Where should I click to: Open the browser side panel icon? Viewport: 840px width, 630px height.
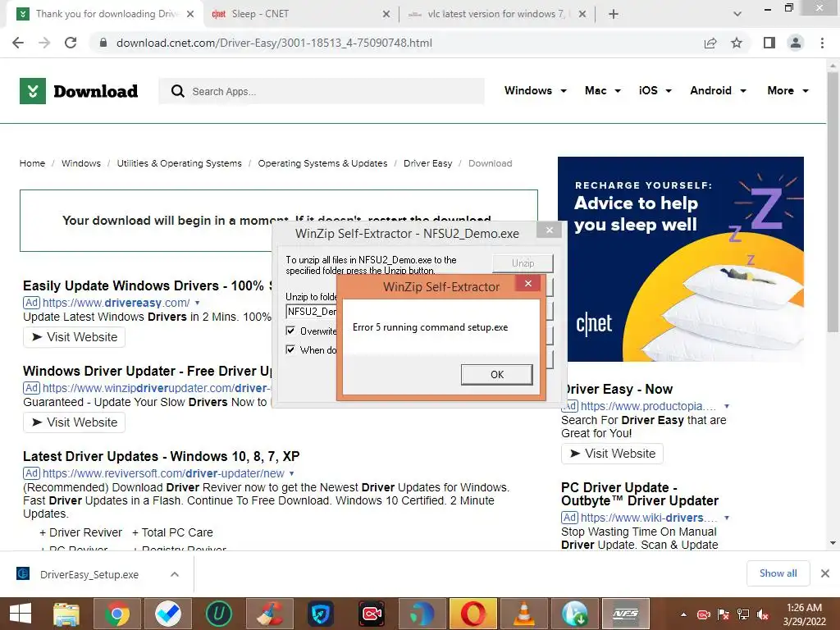[769, 43]
